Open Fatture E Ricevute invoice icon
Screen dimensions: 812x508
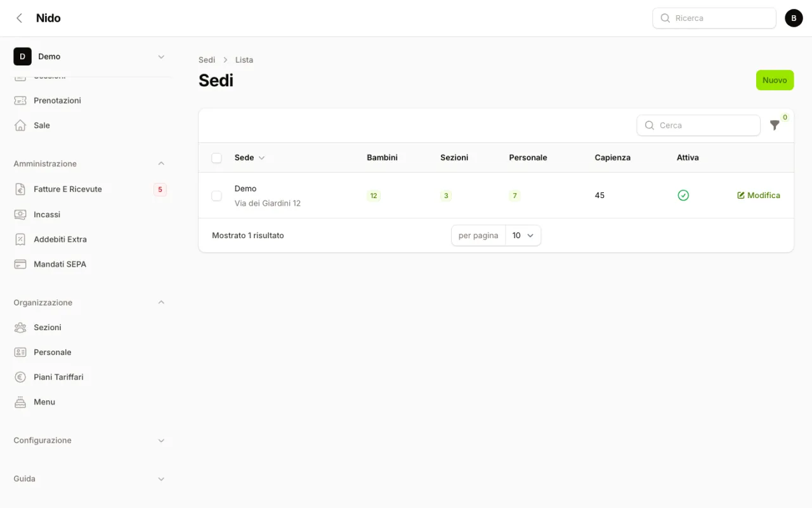tap(20, 189)
